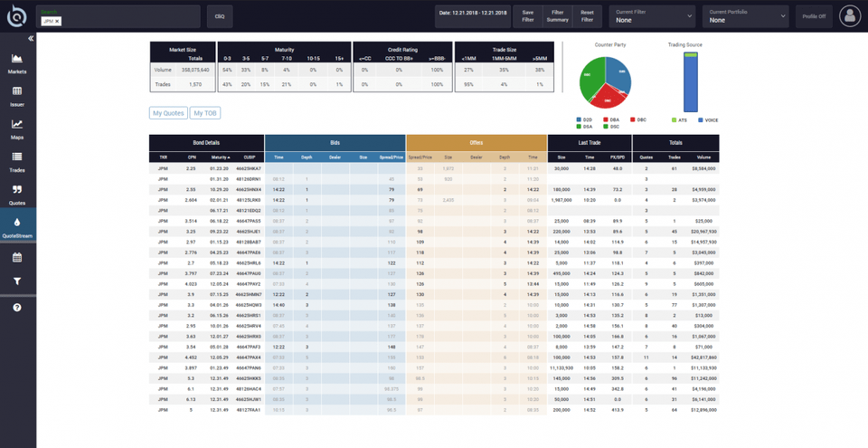Click the DSC legend swatch
Image resolution: width=868 pixels, height=448 pixels.
pos(606,127)
